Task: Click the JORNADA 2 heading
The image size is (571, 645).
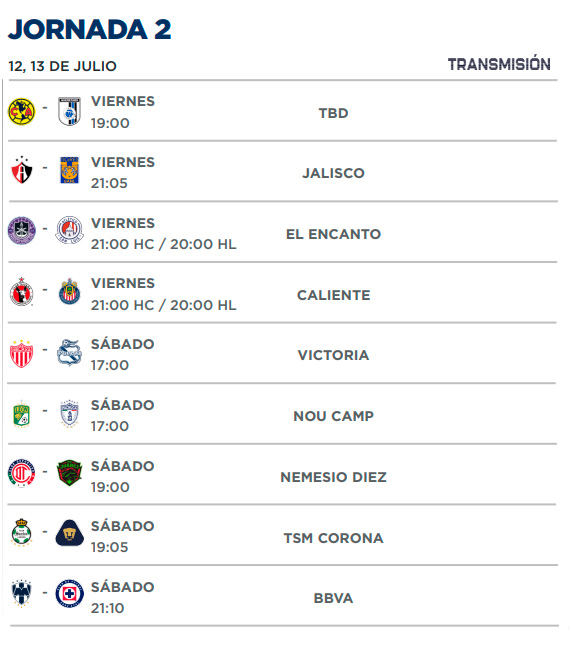Action: coord(90,30)
